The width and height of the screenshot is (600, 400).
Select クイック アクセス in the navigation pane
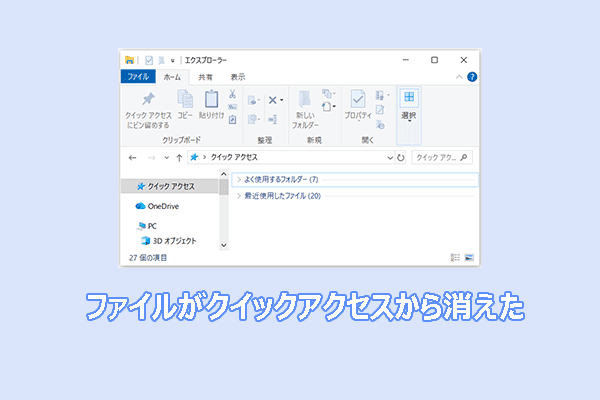pyautogui.click(x=170, y=186)
